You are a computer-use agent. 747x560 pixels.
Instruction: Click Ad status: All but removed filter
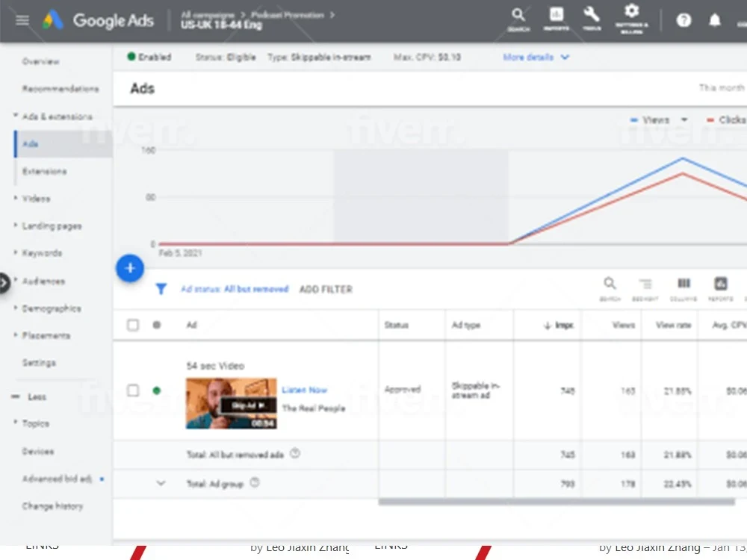tap(235, 289)
